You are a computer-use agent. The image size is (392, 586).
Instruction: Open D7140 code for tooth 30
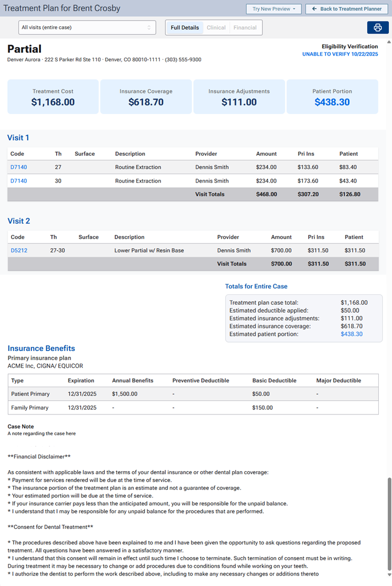(18, 181)
